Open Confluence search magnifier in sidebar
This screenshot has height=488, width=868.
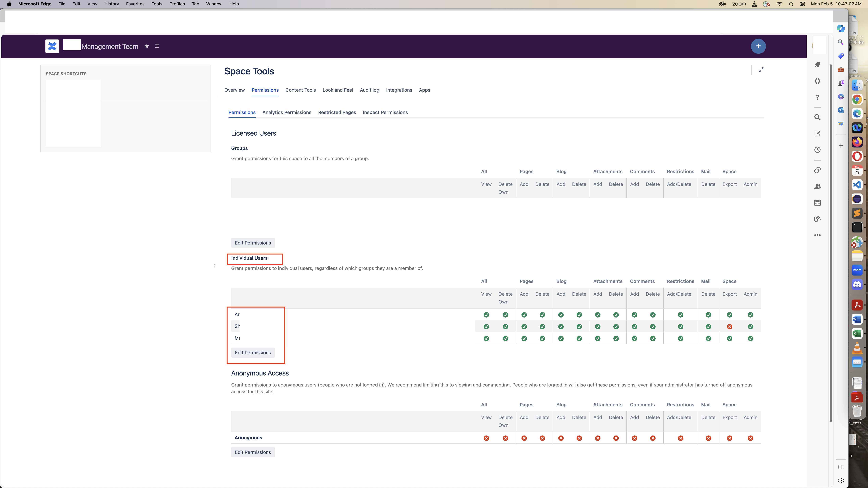817,117
